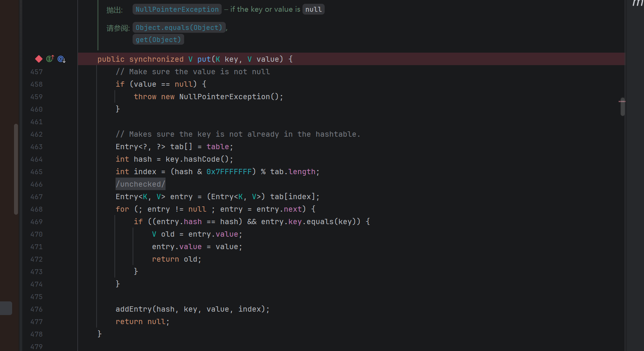Follow the get(Object) see-also link
The image size is (644, 351).
point(158,40)
